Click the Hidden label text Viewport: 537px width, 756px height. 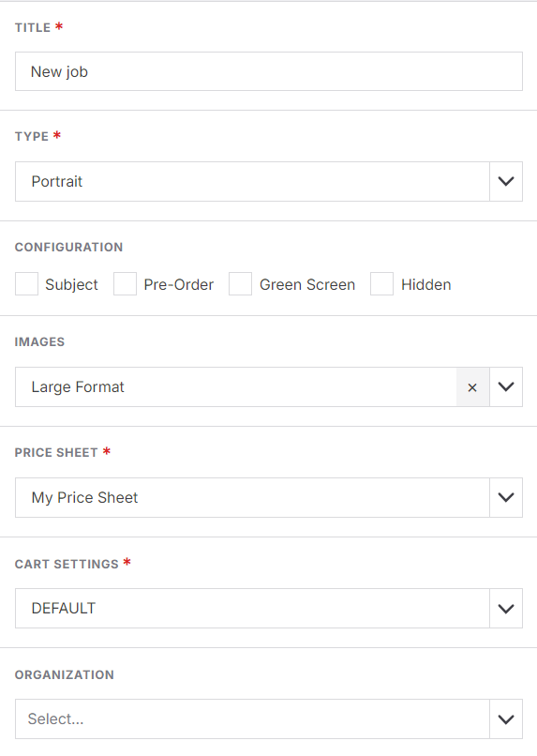(426, 285)
